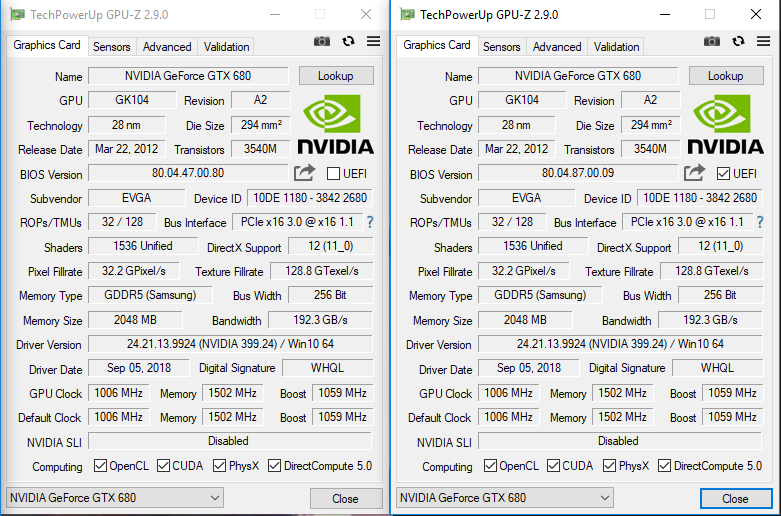The image size is (781, 516).
Task: Minimize the right GPU-Z window
Action: coord(664,14)
